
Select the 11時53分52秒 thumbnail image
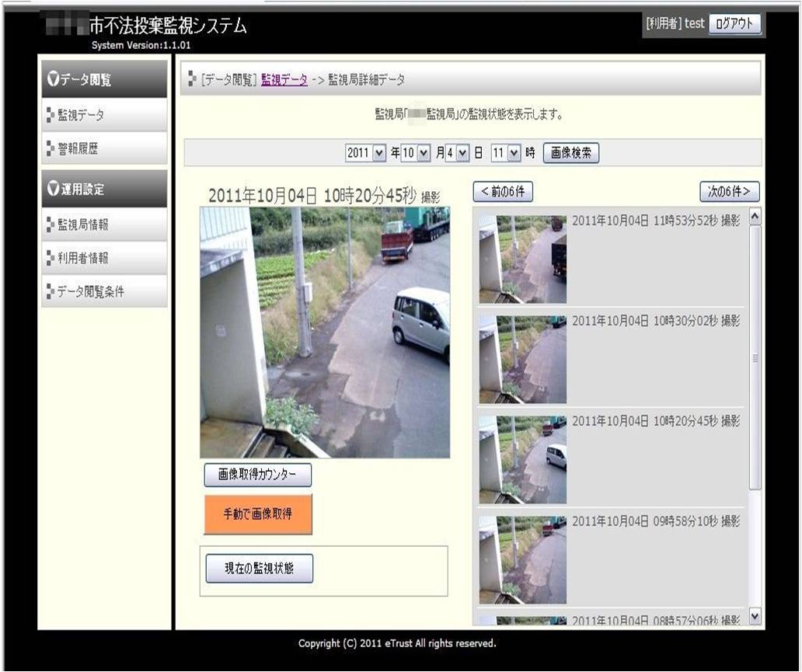[x=523, y=259]
